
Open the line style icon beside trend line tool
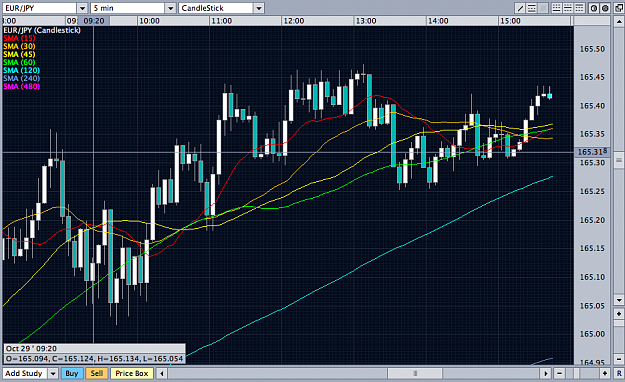pyautogui.click(x=531, y=8)
